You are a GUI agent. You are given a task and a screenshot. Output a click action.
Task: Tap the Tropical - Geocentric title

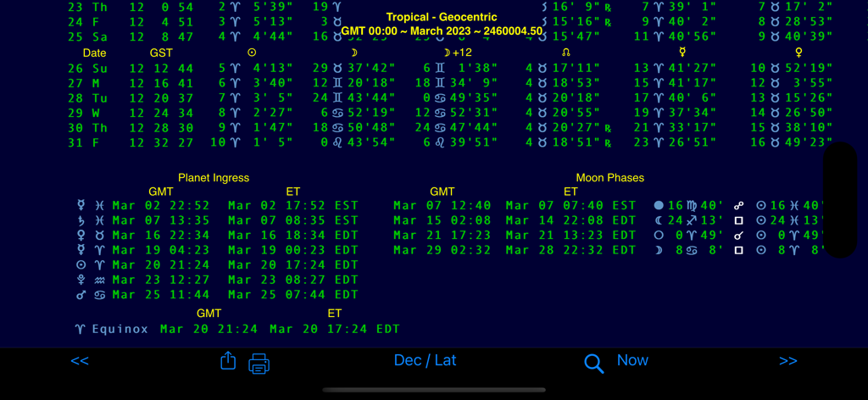coord(441,17)
